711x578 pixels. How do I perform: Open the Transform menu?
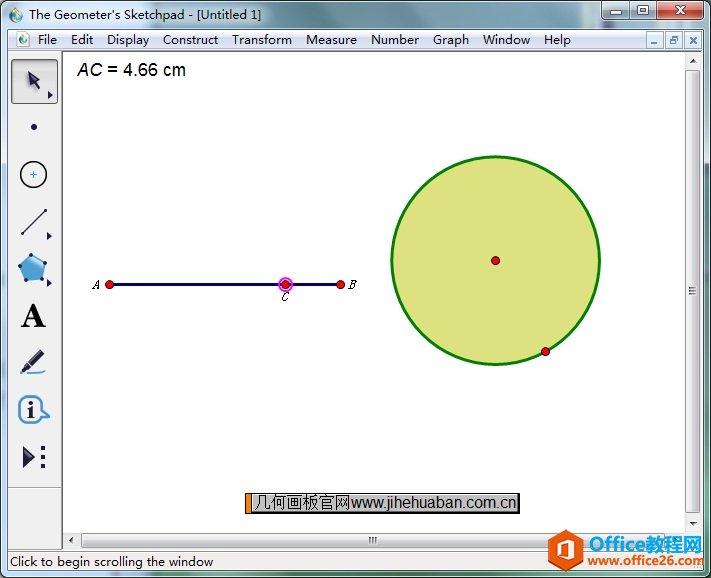tap(262, 40)
